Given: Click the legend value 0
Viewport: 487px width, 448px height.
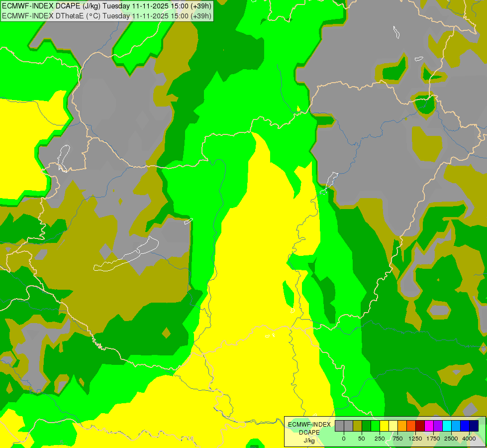Looking at the screenshot, I should click(x=344, y=439).
